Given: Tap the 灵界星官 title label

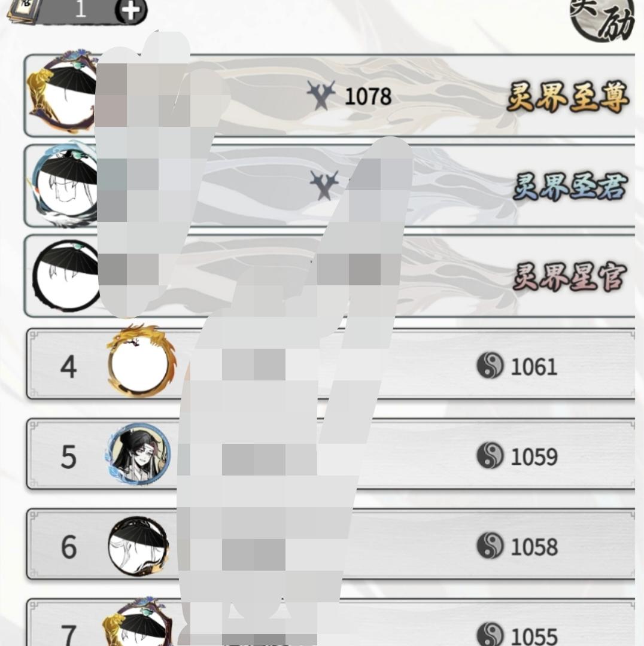Looking at the screenshot, I should point(569,276).
